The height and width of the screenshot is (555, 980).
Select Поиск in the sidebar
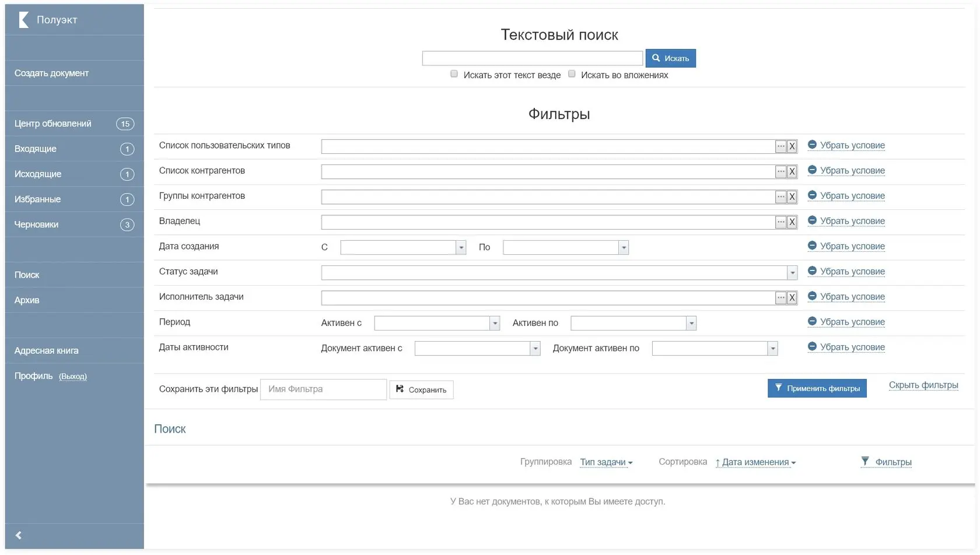[x=75, y=275]
